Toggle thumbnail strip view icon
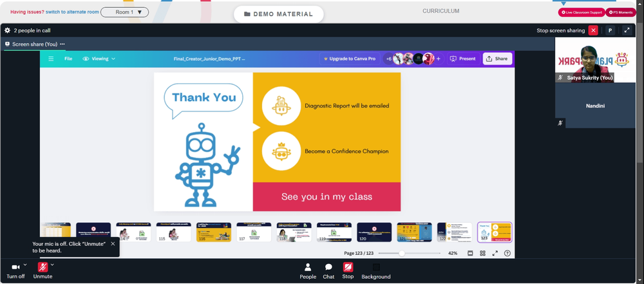The height and width of the screenshot is (284, 644). pos(470,253)
